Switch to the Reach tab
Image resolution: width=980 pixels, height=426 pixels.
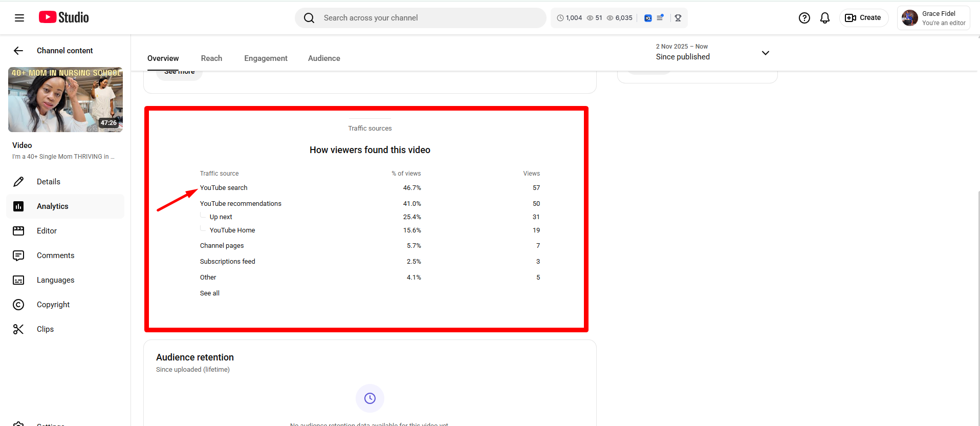tap(211, 58)
